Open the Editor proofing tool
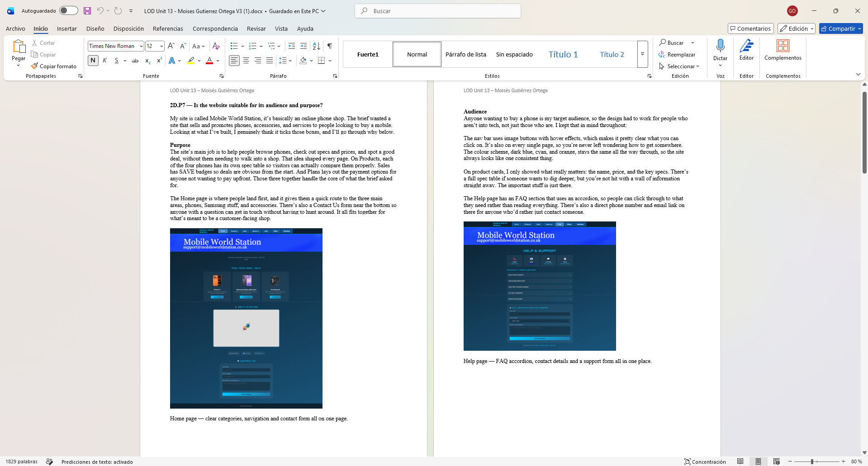Viewport: 868px width, 466px height. pos(746,50)
